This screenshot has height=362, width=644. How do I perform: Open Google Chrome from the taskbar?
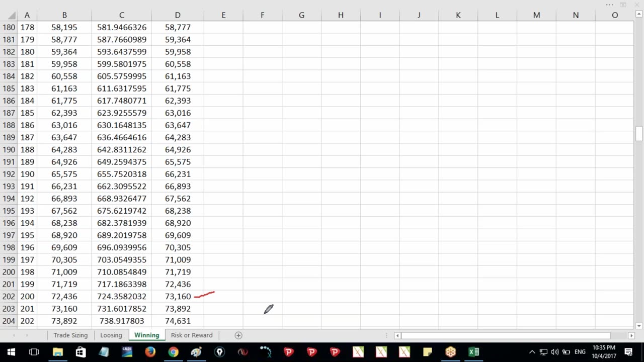pyautogui.click(x=173, y=352)
